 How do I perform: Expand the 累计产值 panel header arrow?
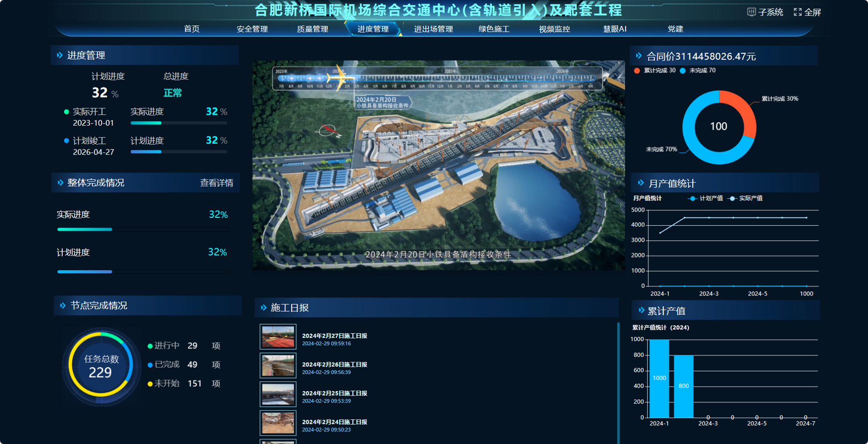[x=641, y=310]
